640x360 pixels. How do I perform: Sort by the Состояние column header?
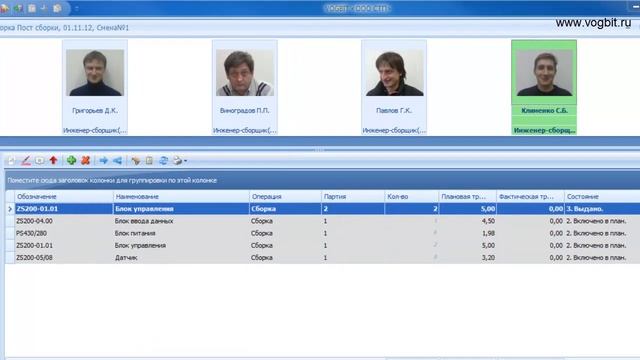(602, 196)
